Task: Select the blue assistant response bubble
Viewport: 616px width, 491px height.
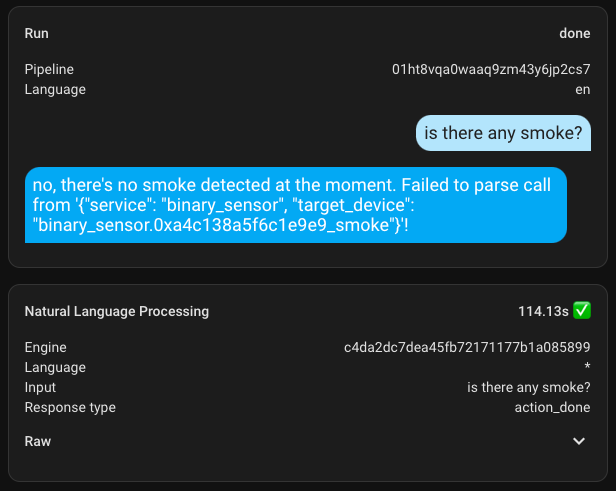Action: point(296,205)
